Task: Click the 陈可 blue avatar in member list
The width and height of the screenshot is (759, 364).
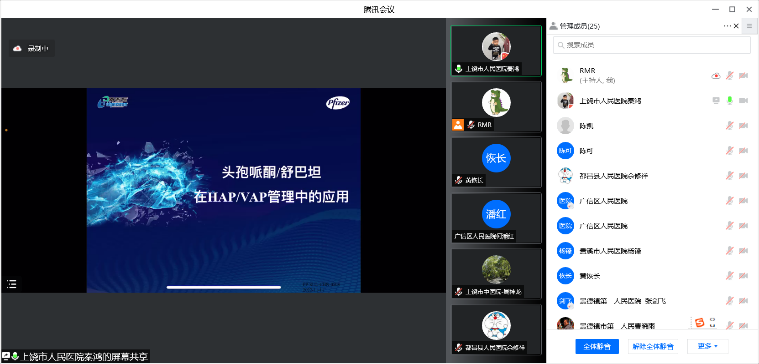Action: 565,151
